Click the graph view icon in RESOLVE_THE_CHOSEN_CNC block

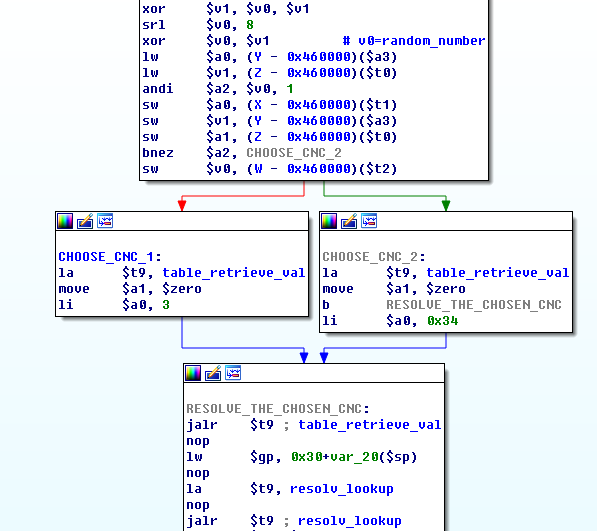coord(233,373)
